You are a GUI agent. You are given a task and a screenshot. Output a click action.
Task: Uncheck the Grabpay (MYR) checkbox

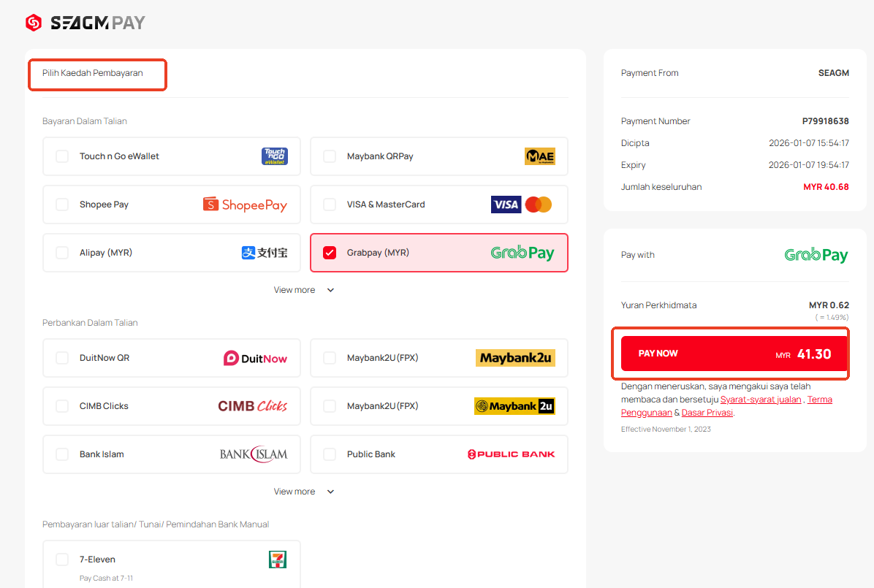(330, 253)
